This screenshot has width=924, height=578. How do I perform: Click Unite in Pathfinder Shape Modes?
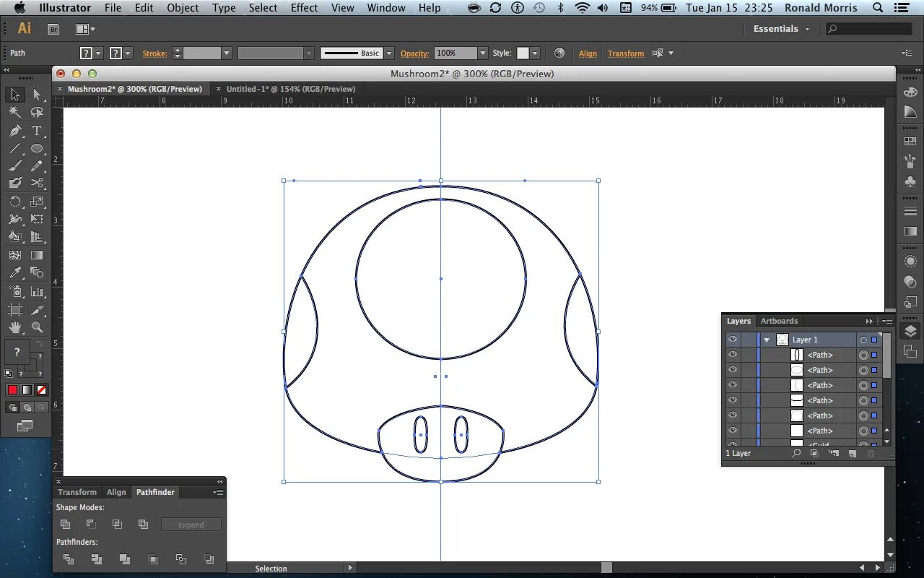(66, 524)
